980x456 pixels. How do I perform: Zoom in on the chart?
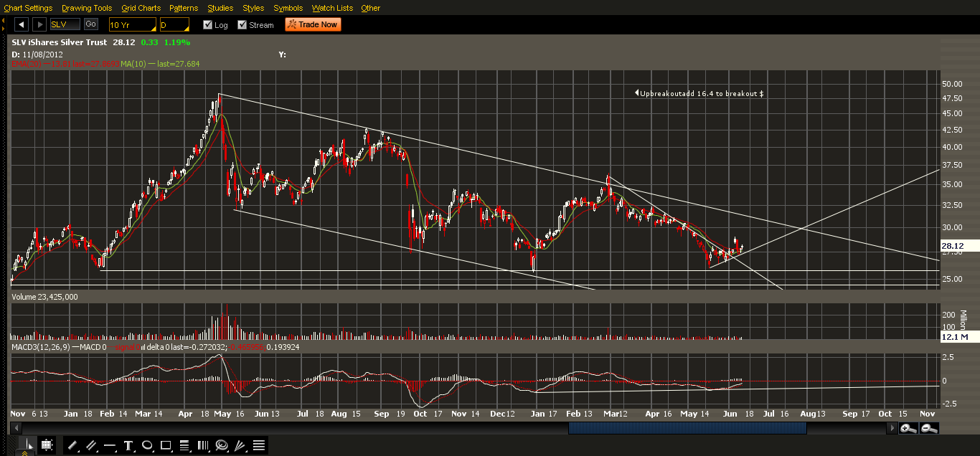coord(909,428)
